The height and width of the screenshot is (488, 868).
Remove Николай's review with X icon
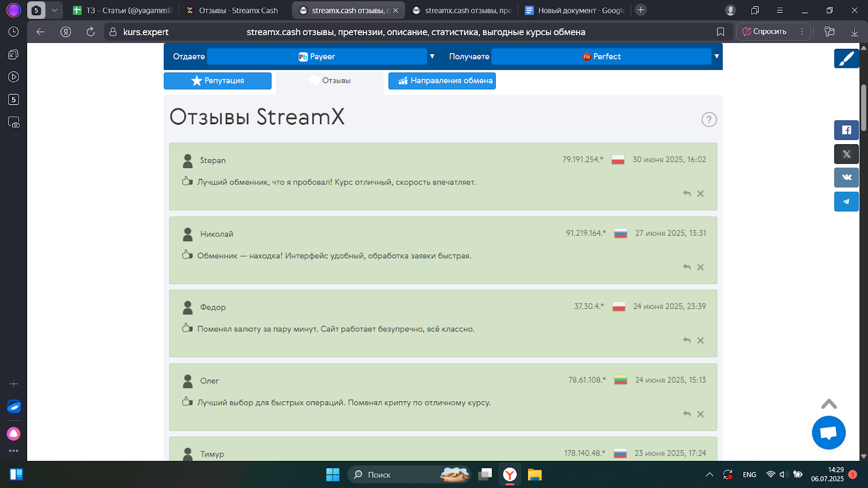pyautogui.click(x=700, y=267)
